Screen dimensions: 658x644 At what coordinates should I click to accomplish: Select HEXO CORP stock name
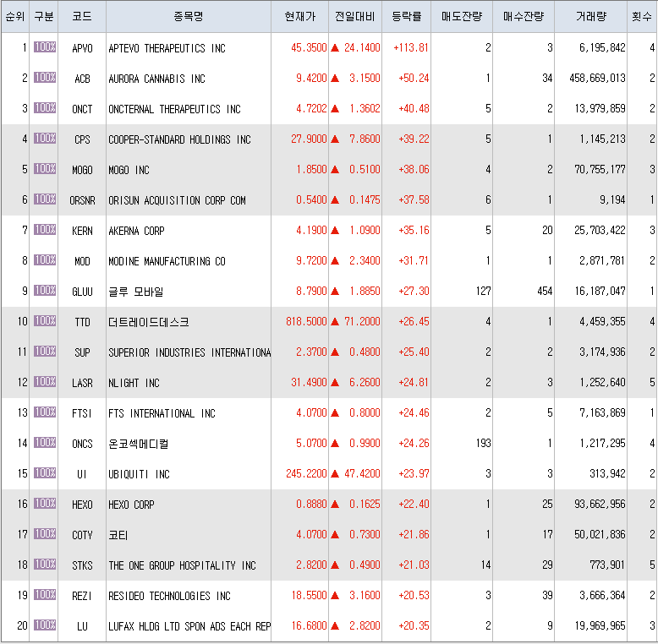(131, 505)
